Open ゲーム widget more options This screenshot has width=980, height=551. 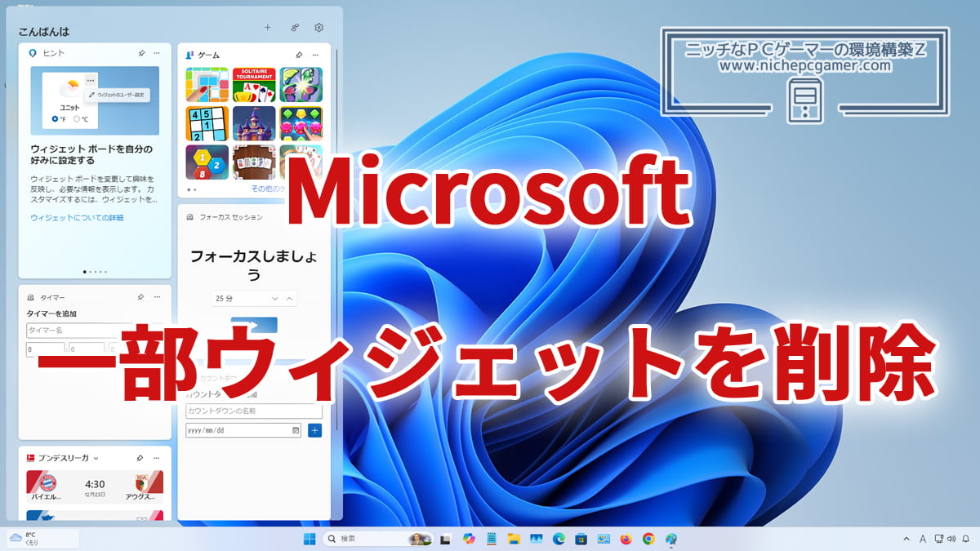coord(315,55)
